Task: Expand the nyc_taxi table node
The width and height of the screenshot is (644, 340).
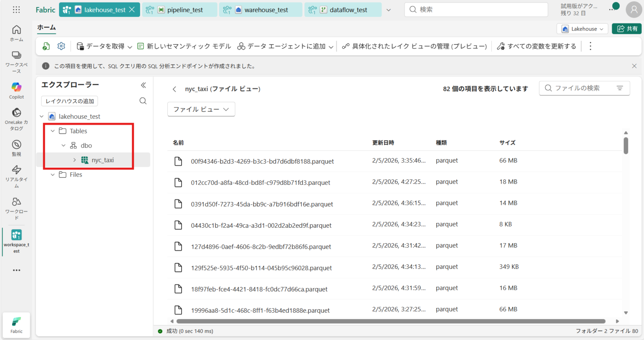Action: (x=74, y=160)
